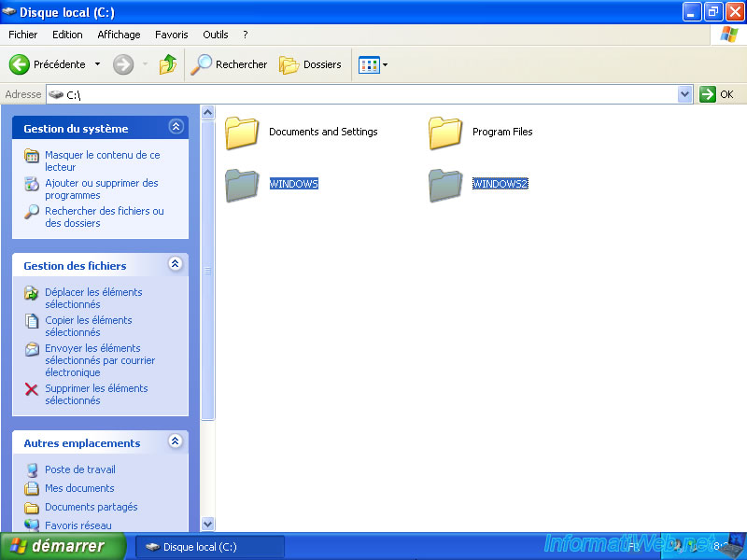Collapse the Gestion du système panel
747x560 pixels.
click(x=176, y=127)
